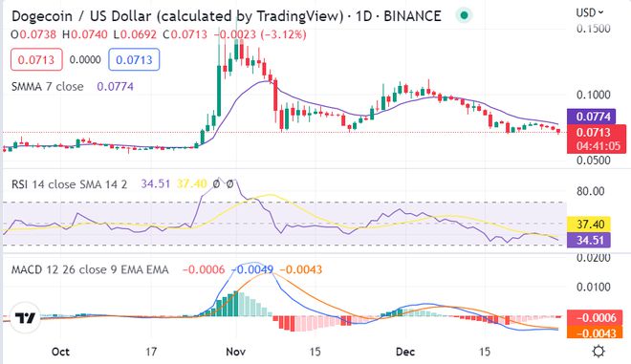
Task: Click the low price L0.0692 value
Action: [135, 34]
